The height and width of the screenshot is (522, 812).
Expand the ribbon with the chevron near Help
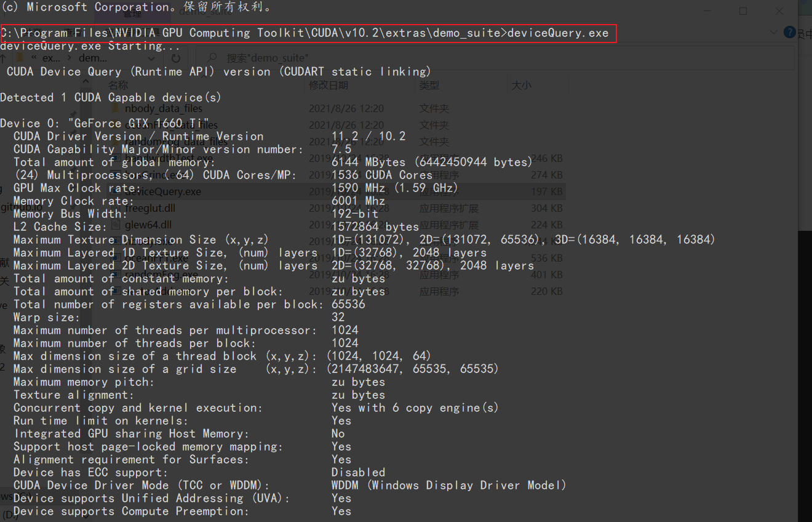(774, 32)
